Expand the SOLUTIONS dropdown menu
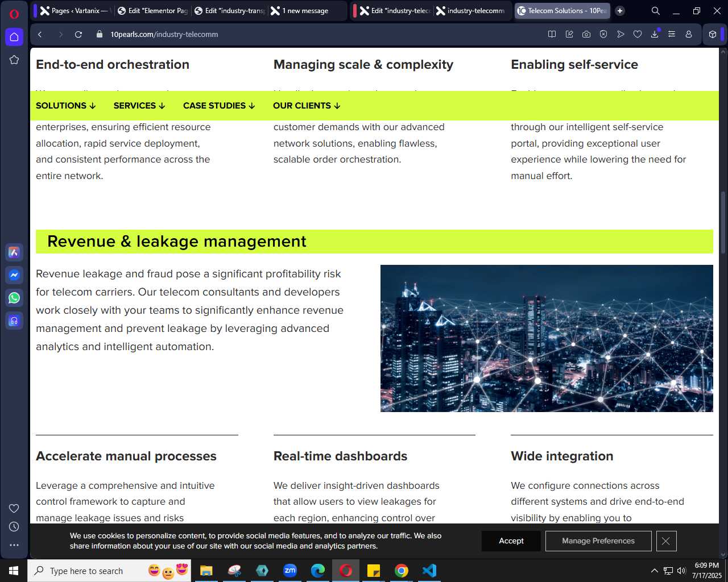This screenshot has width=728, height=582. pyautogui.click(x=66, y=106)
